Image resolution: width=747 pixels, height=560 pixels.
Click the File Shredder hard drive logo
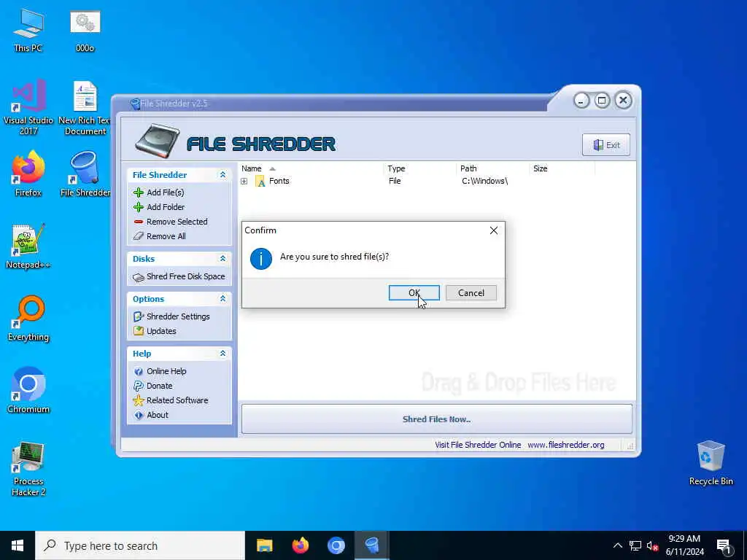(158, 141)
